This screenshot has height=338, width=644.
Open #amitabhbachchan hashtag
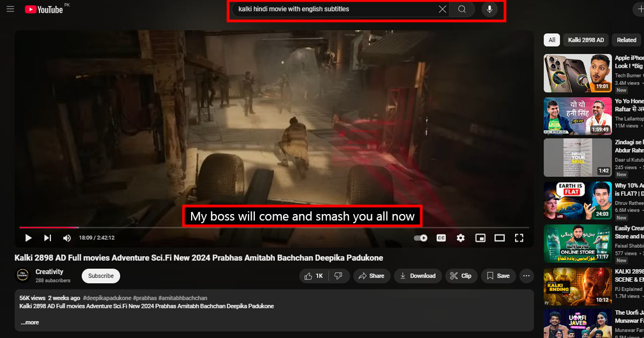(x=182, y=298)
